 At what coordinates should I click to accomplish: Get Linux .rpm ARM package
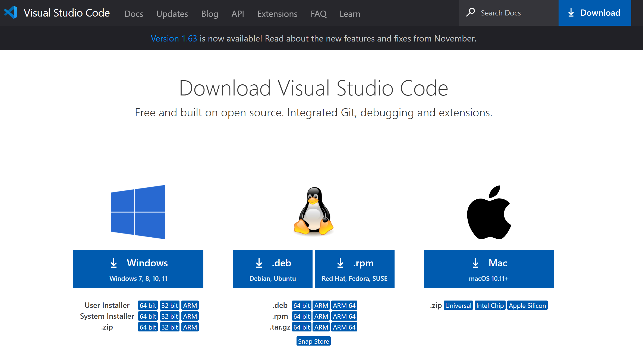[321, 316]
